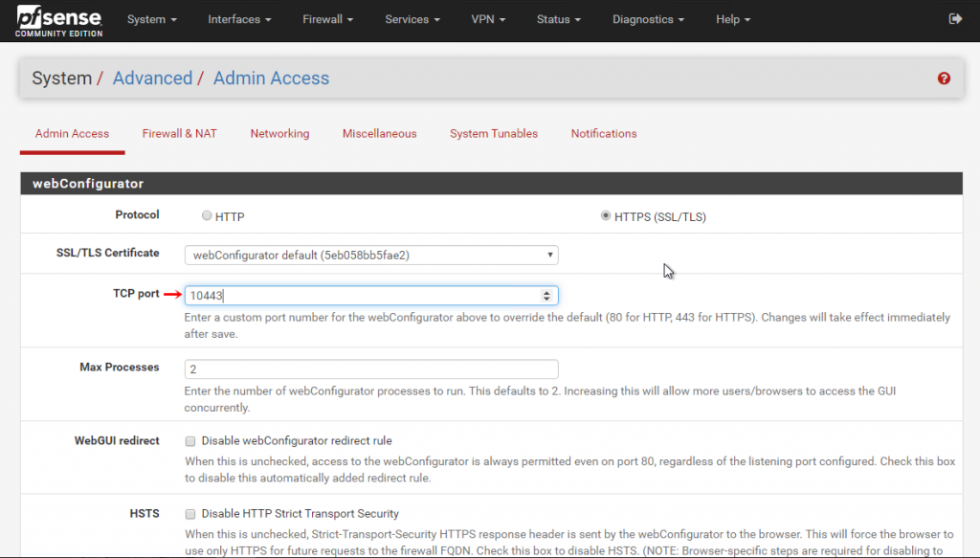Expand the Firewall menu
Viewport: 980px width, 558px height.
tap(327, 19)
